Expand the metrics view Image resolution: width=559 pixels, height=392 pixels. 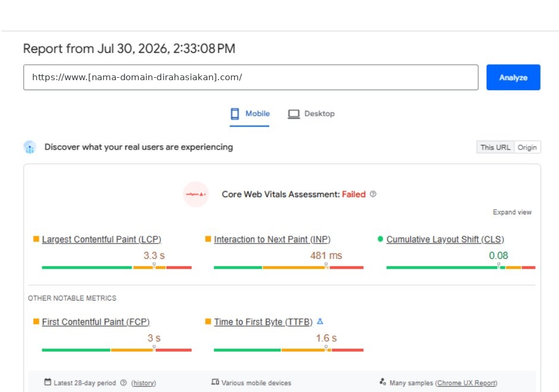[x=512, y=212]
